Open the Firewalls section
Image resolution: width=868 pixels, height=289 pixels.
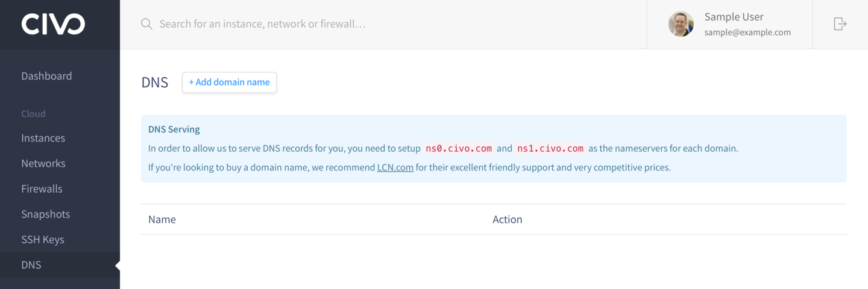[x=42, y=188]
